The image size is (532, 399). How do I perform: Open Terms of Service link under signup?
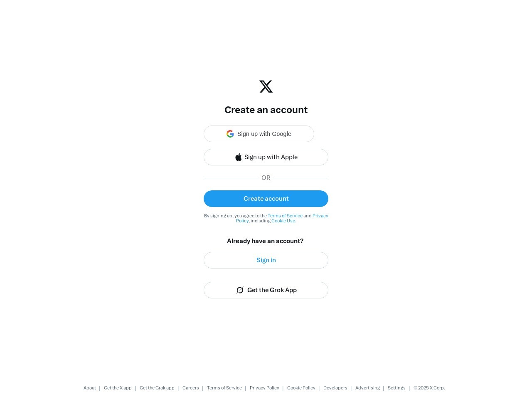point(285,216)
